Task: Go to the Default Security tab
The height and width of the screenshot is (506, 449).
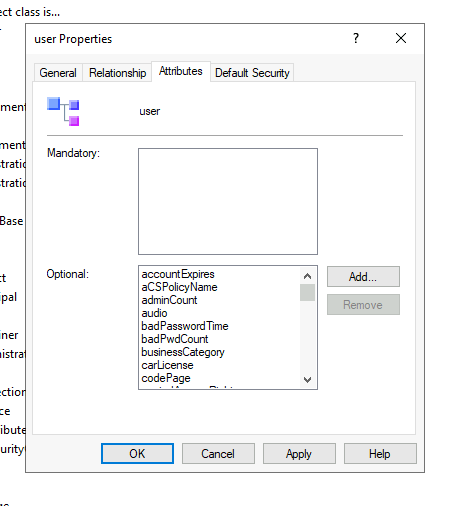Action: 252,73
